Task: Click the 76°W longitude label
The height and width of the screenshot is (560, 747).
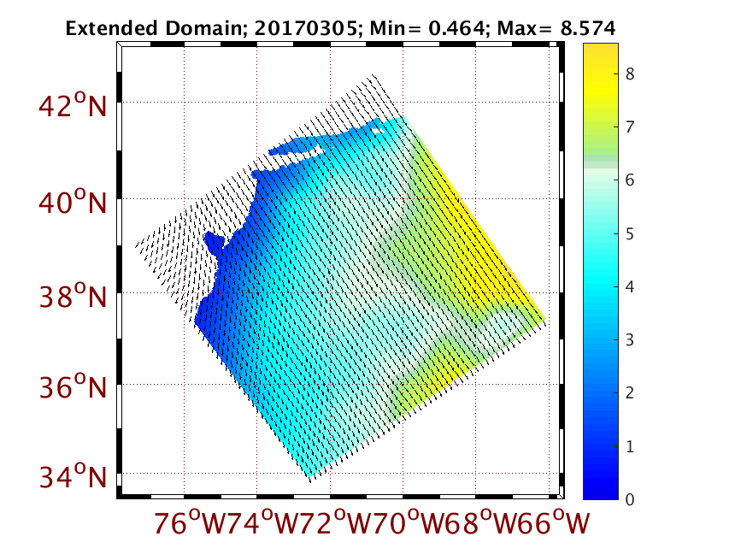Action: coord(190,523)
